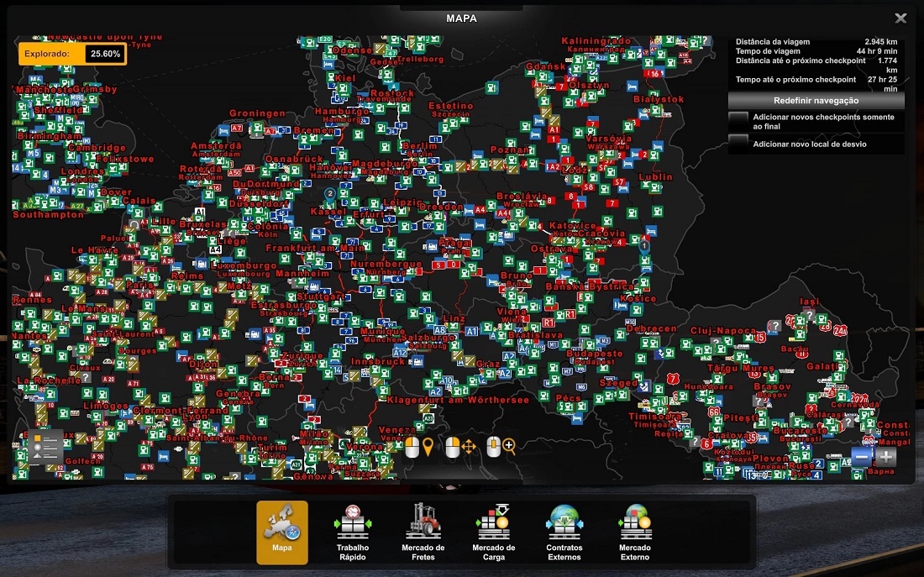Open Contratos Externos globe icon
The width and height of the screenshot is (924, 577).
[564, 532]
